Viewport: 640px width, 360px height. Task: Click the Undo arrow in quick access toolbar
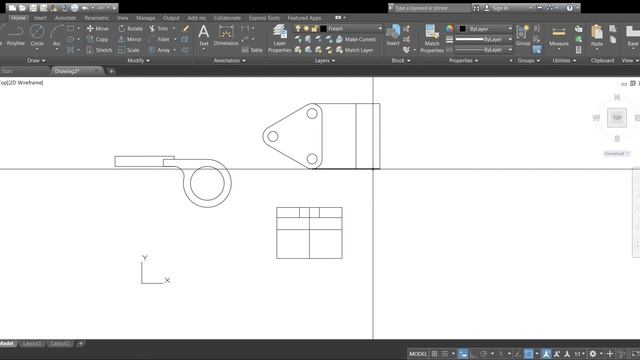85,8
